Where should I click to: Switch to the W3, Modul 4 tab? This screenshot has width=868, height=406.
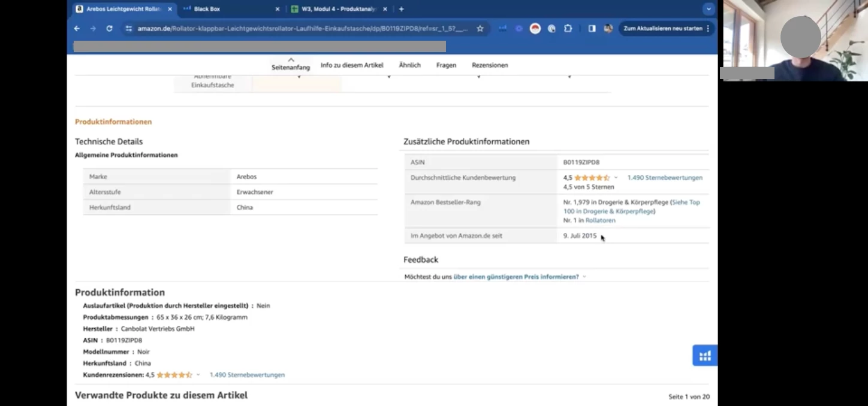click(x=339, y=9)
